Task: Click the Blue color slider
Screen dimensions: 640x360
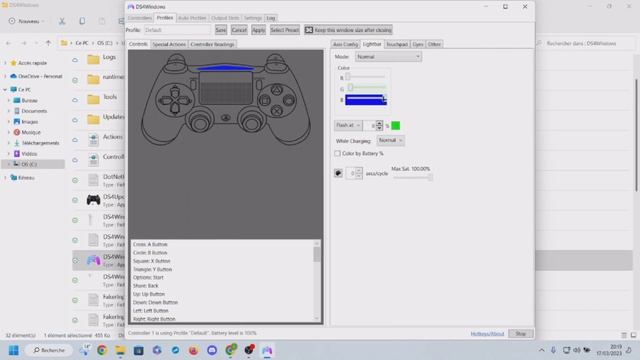Action: point(366,100)
